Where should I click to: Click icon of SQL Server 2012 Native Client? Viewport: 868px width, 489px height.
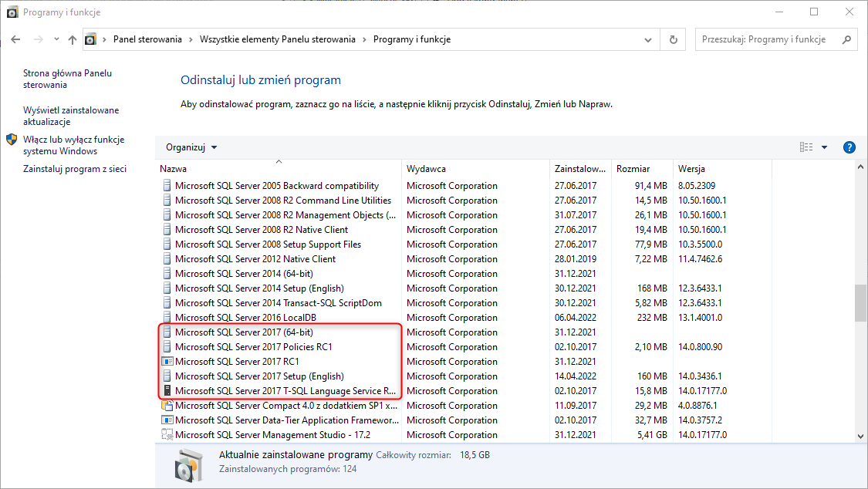pos(167,259)
